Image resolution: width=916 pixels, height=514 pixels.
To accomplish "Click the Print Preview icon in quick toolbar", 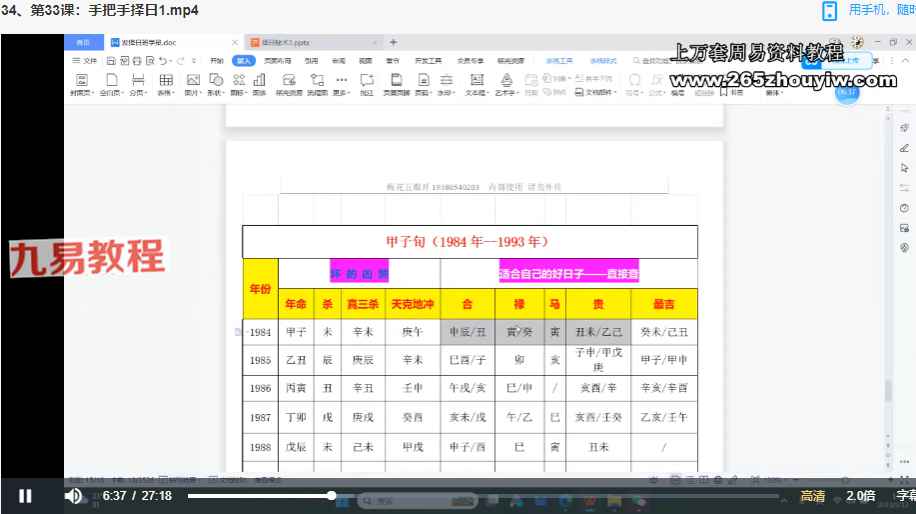I will tap(150, 61).
